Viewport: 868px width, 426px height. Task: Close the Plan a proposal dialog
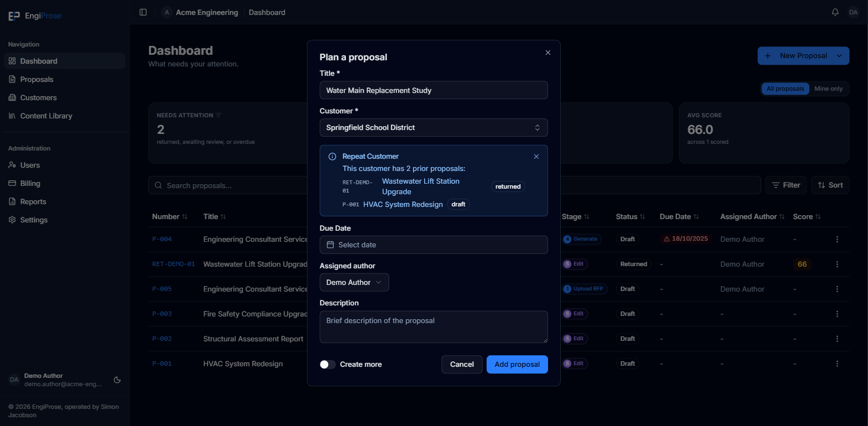click(548, 53)
